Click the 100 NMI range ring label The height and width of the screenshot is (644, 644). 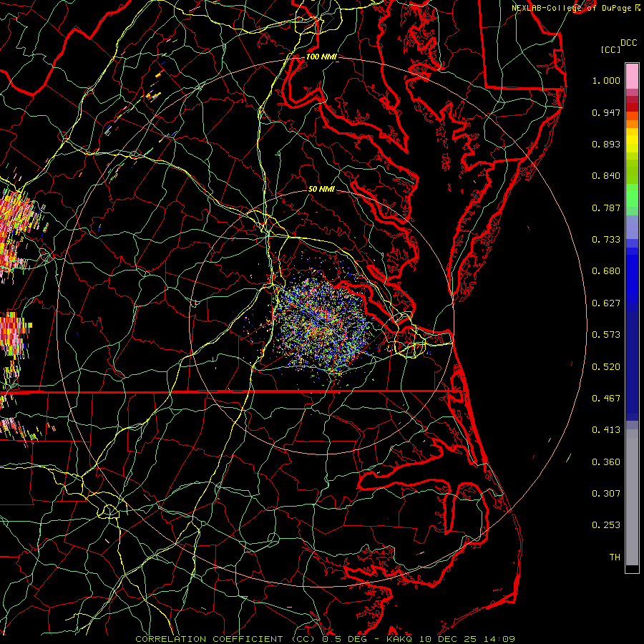pyautogui.click(x=321, y=57)
